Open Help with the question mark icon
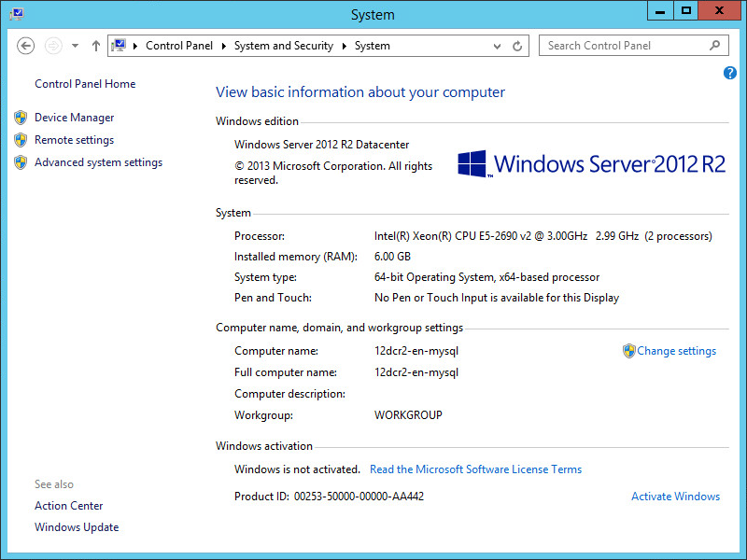This screenshot has width=747, height=560. pyautogui.click(x=730, y=73)
